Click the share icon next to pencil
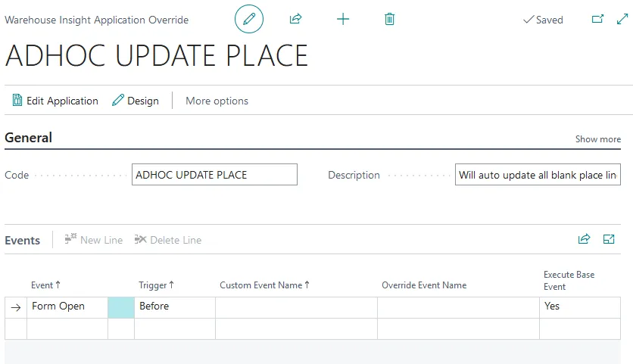 click(x=296, y=19)
